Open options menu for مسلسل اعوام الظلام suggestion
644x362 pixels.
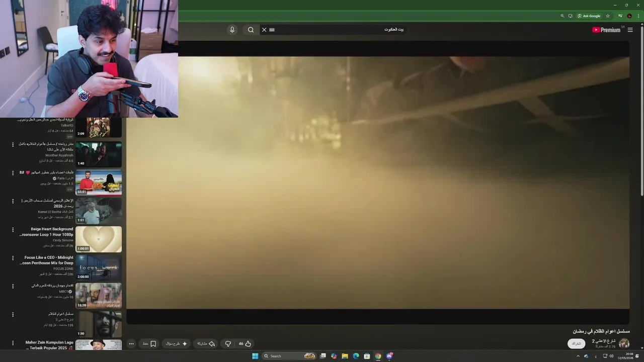pyautogui.click(x=13, y=314)
